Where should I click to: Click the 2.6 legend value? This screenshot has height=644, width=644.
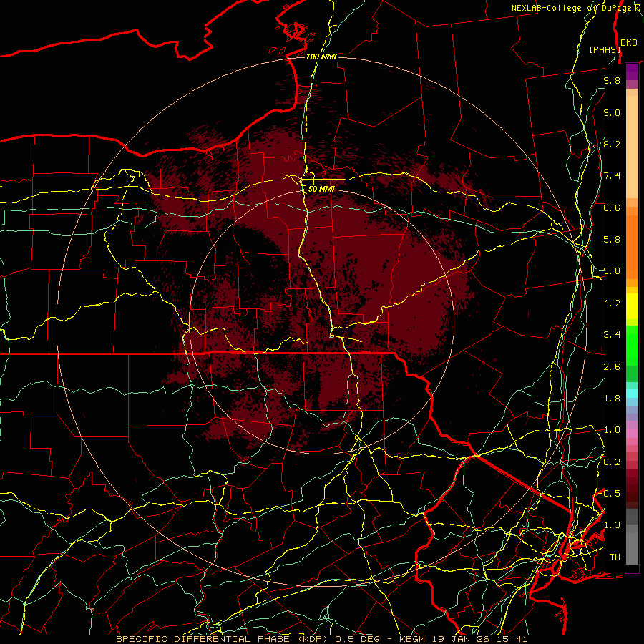pyautogui.click(x=612, y=367)
